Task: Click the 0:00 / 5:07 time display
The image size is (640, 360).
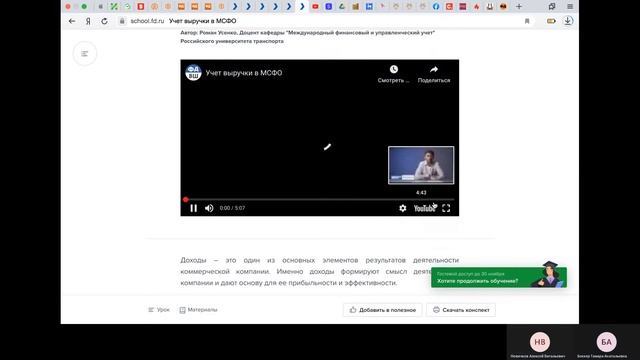Action: (x=232, y=208)
